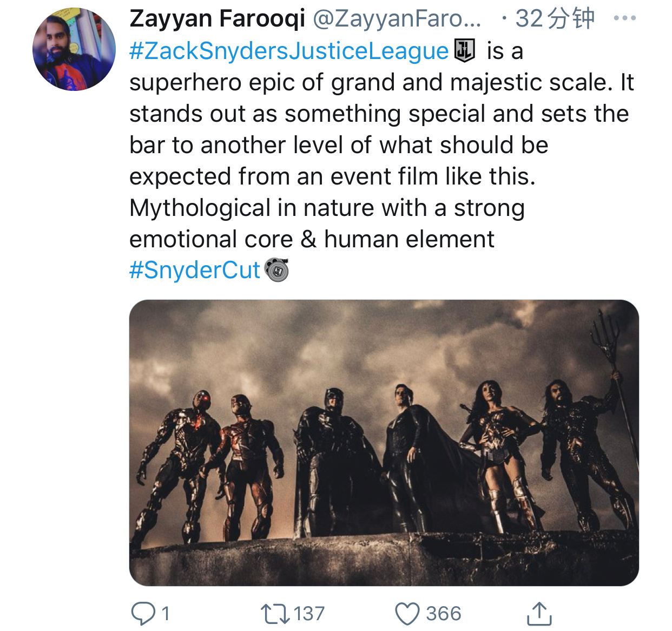Viewport: 672px width, 631px height.
Task: Click the tweet line 'emotional core & human element'
Action: click(312, 239)
